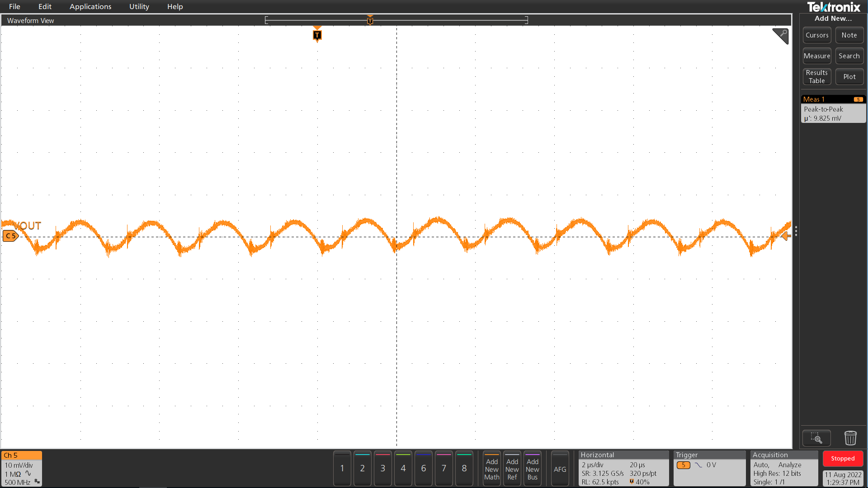Drag the horizontal position timeline marker
868x488 pixels.
pyautogui.click(x=370, y=20)
